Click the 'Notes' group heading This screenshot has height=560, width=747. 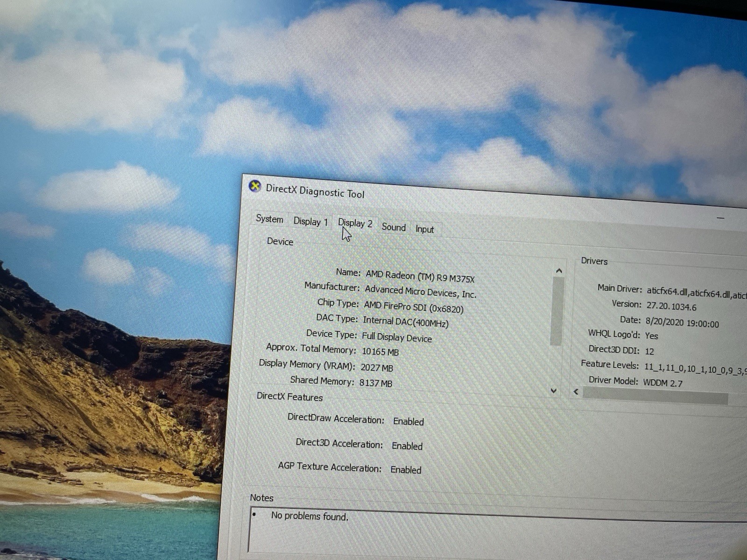point(261,498)
